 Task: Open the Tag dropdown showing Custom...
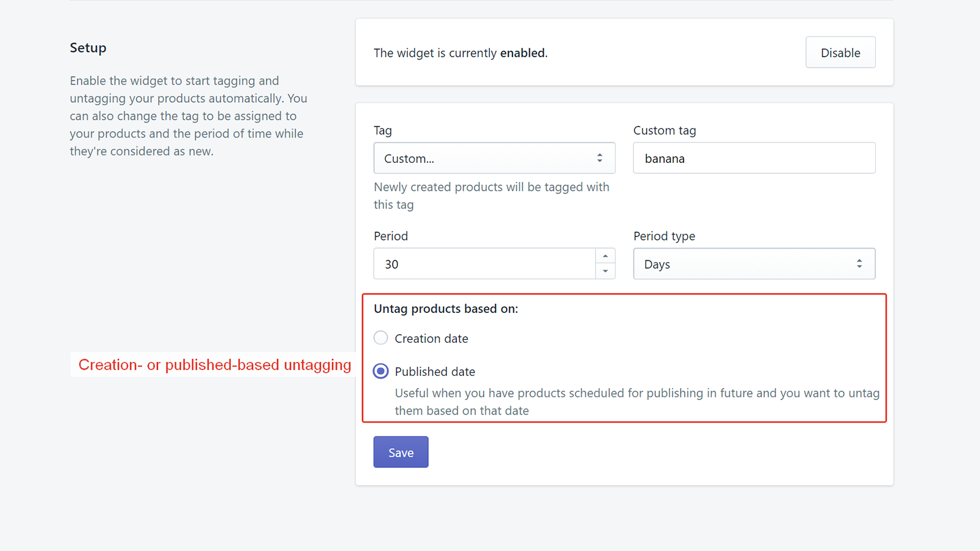click(x=494, y=158)
